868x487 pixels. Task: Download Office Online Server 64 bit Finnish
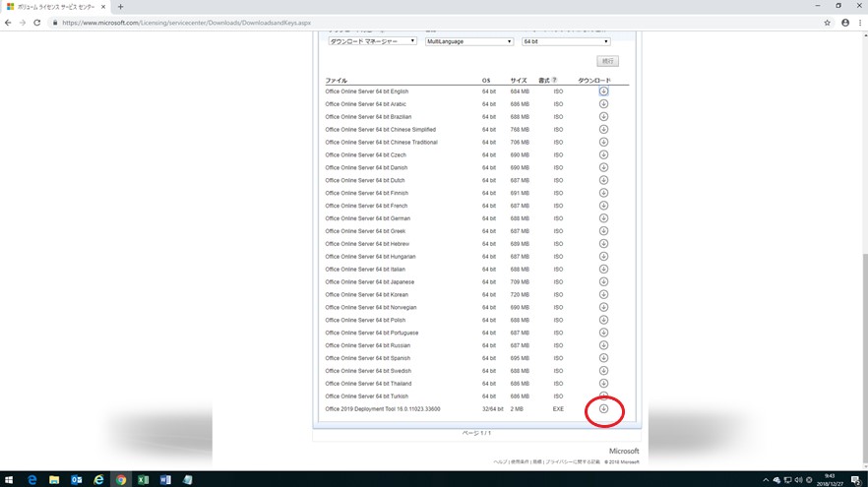[x=603, y=193]
